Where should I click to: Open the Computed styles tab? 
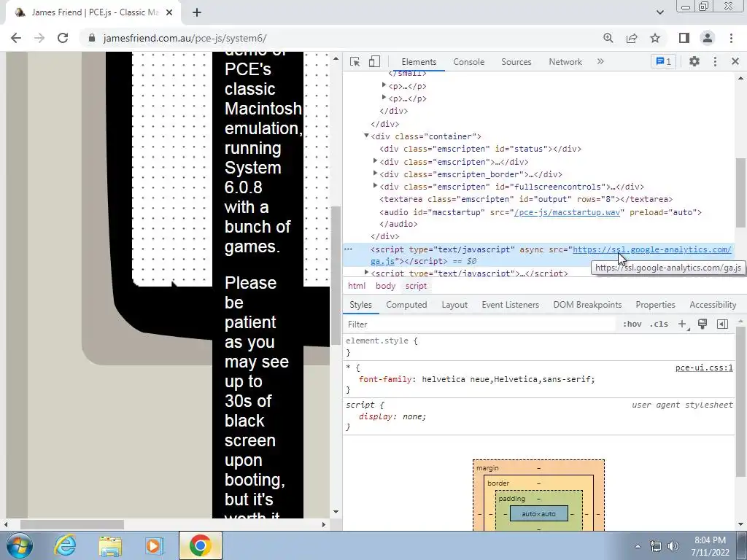point(406,305)
